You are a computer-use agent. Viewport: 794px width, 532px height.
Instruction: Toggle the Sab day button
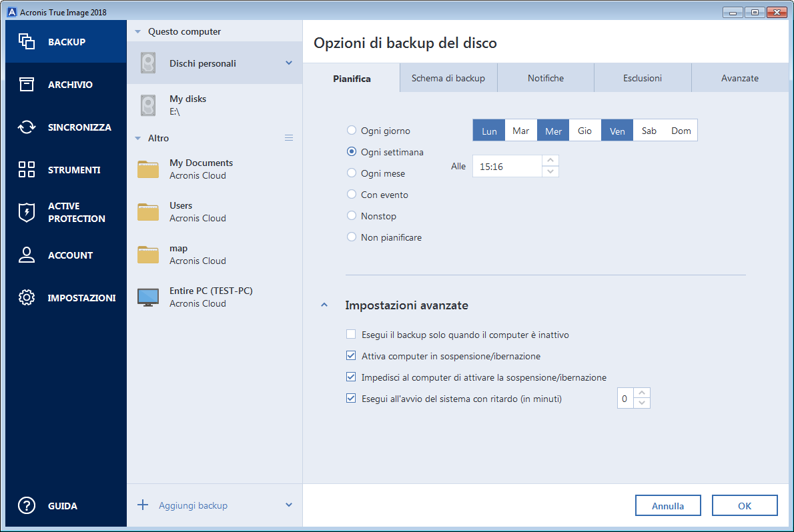pos(649,131)
